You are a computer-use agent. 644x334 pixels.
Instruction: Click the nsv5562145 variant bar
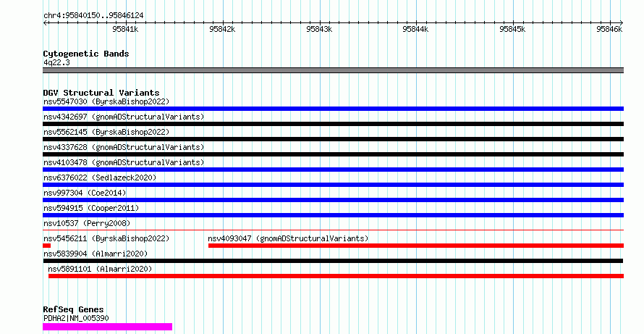333,139
